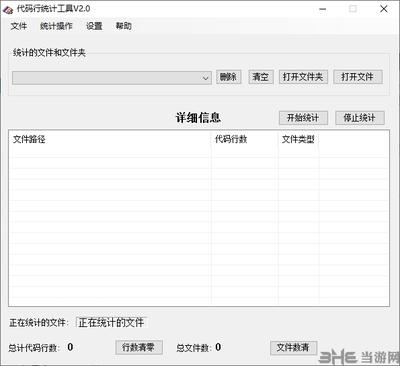The width and height of the screenshot is (400, 366).
Task: Click the 删除 button
Action: (228, 77)
